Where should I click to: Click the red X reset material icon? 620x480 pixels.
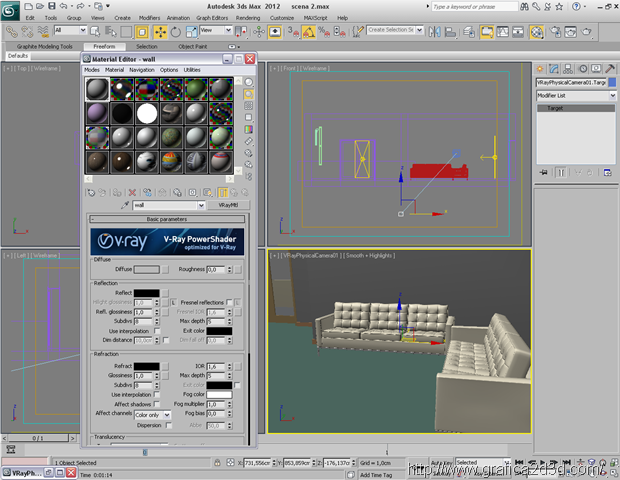131,191
